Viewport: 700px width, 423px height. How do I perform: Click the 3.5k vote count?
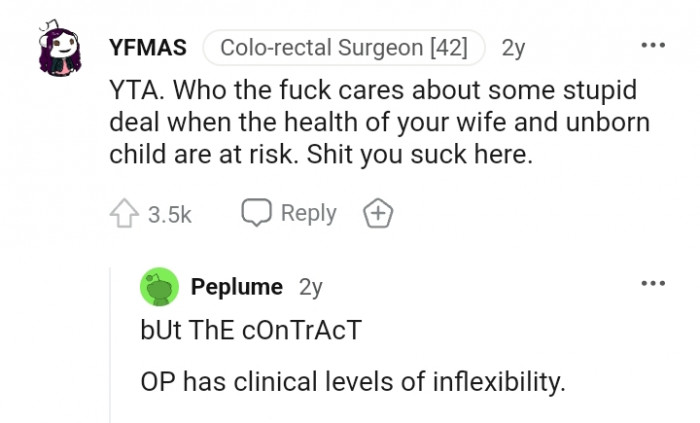[169, 214]
